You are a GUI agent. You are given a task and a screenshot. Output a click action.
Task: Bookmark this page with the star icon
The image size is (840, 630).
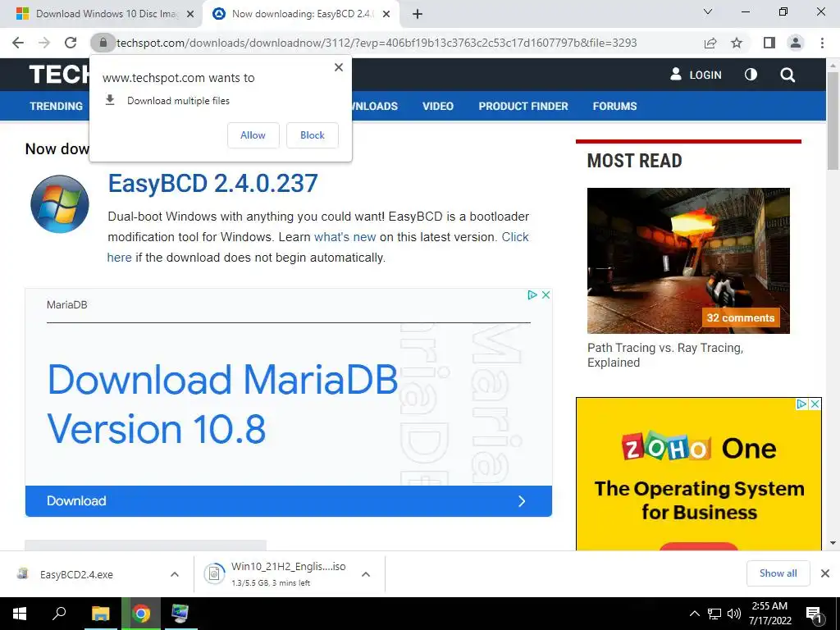point(737,43)
